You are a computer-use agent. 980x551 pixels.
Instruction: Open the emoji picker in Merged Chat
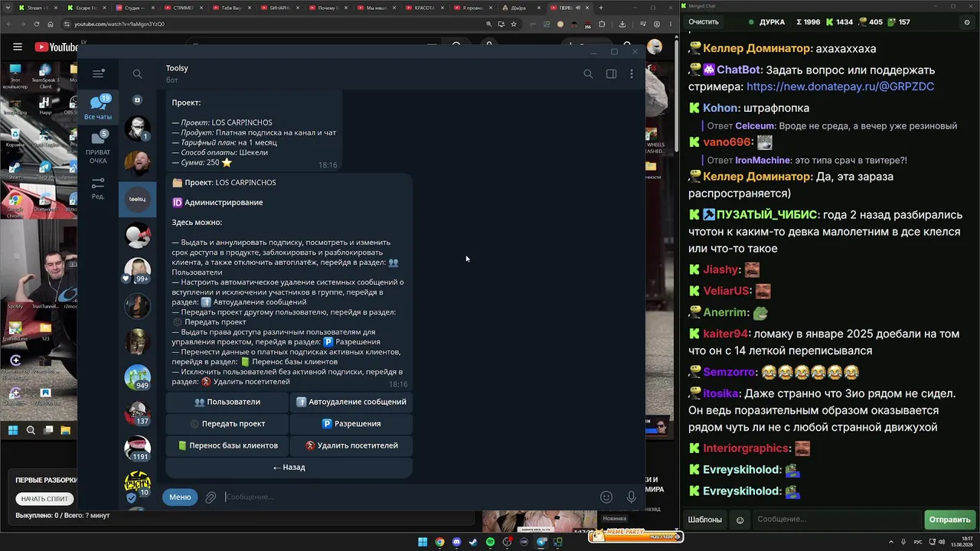(740, 520)
